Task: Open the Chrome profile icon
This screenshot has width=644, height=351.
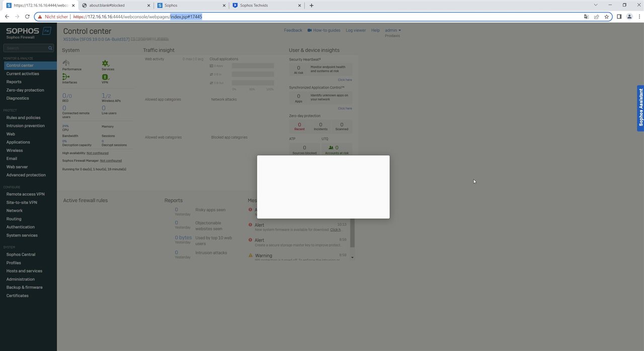Action: (628, 17)
